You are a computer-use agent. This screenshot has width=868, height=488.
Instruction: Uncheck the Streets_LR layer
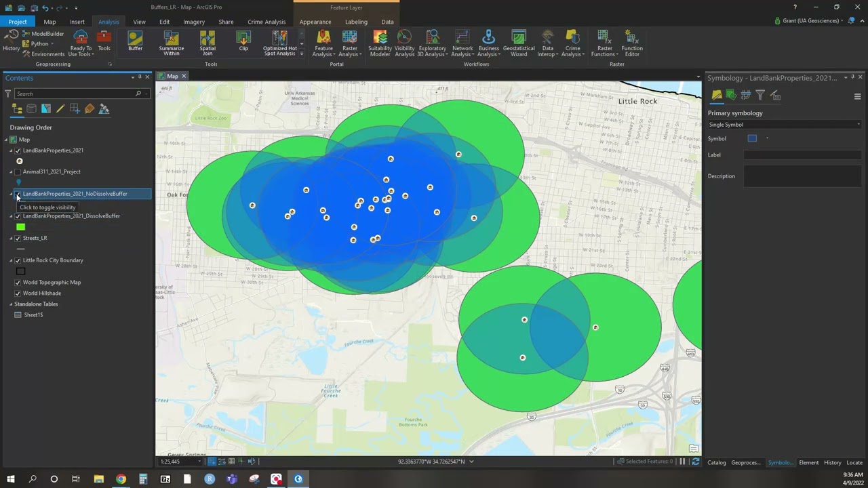[18, 239]
